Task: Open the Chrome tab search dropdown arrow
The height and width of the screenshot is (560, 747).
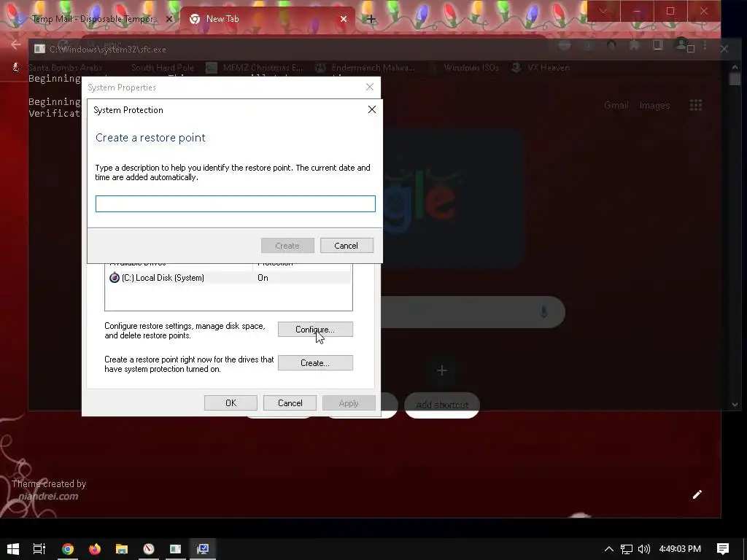Action: point(603,11)
